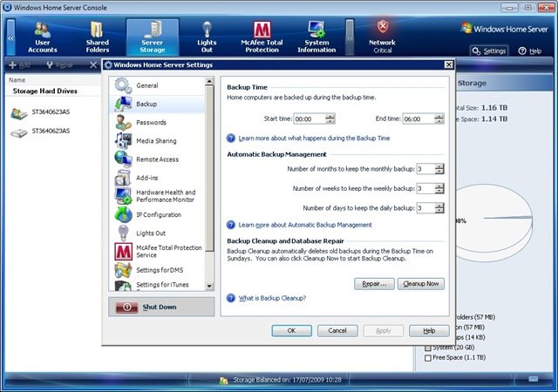Open IP Configuration globe icon
The height and width of the screenshot is (392, 558).
coord(123,214)
